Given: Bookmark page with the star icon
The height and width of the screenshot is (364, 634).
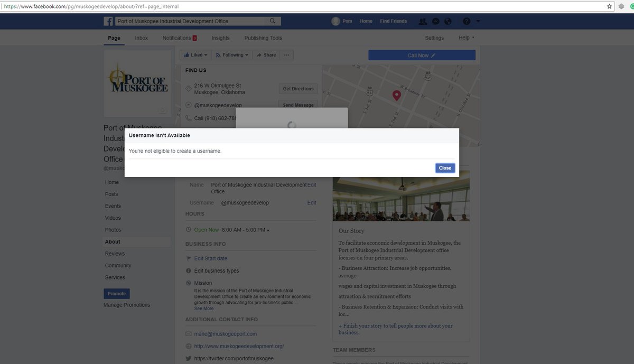Looking at the screenshot, I should pos(609,6).
